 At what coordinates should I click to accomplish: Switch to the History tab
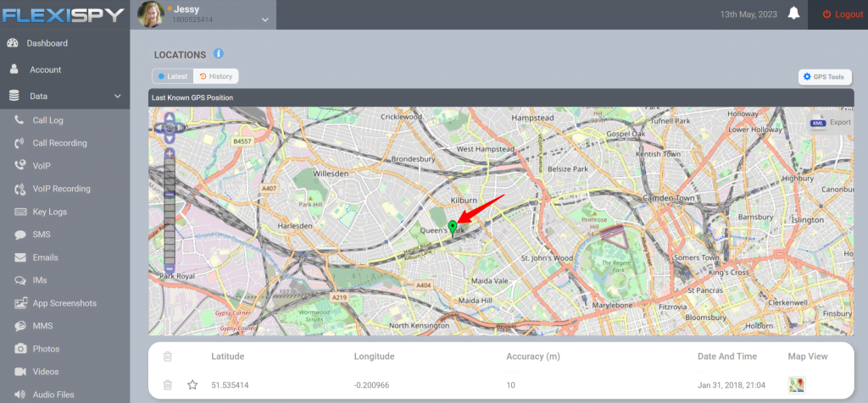(216, 76)
